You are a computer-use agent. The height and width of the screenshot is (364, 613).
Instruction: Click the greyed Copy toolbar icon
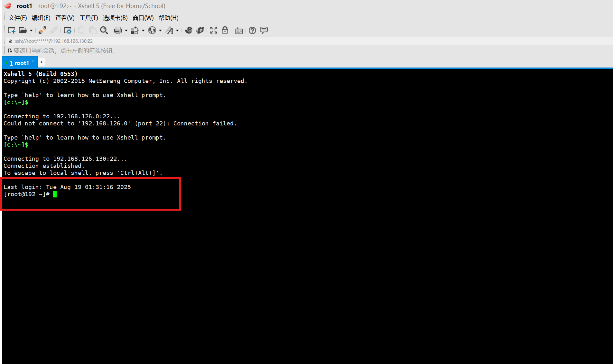81,30
